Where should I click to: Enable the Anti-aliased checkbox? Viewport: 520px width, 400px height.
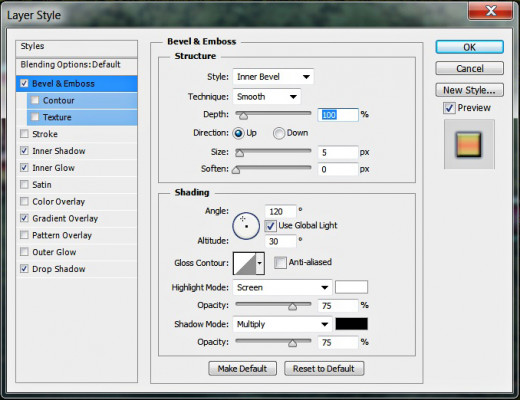point(280,262)
